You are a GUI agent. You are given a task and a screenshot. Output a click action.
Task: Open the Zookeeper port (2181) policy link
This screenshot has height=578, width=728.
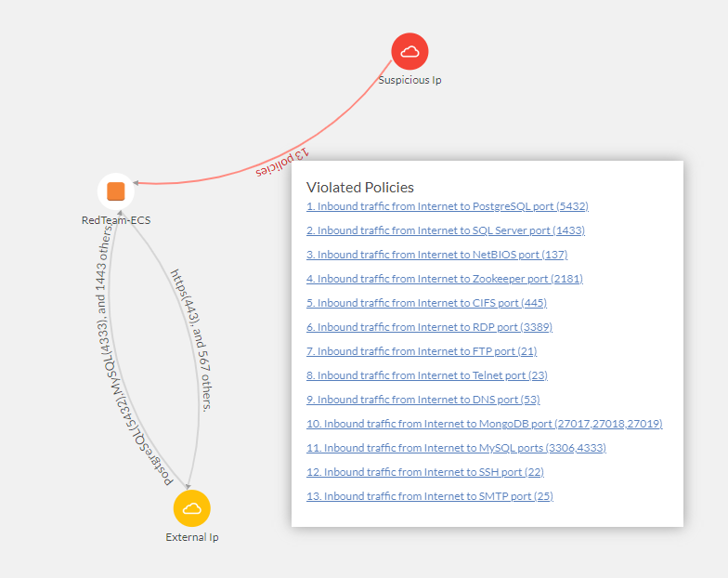(444, 279)
